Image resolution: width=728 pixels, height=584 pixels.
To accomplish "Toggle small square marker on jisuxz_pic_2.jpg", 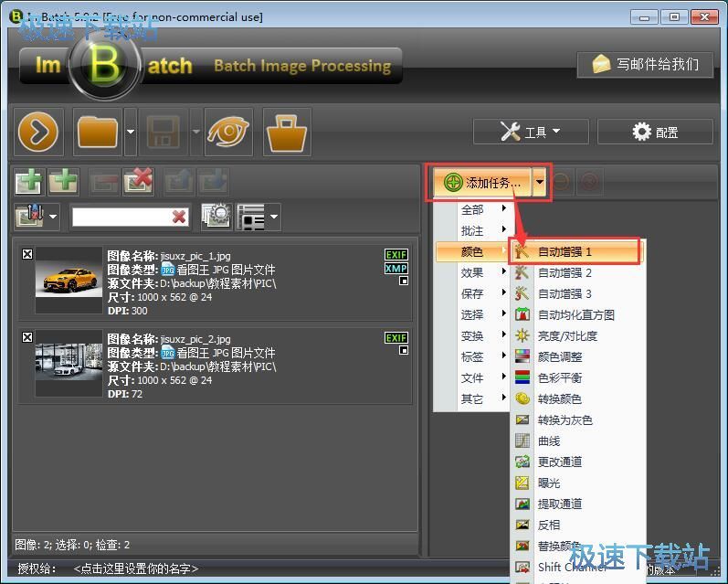I will tap(404, 350).
